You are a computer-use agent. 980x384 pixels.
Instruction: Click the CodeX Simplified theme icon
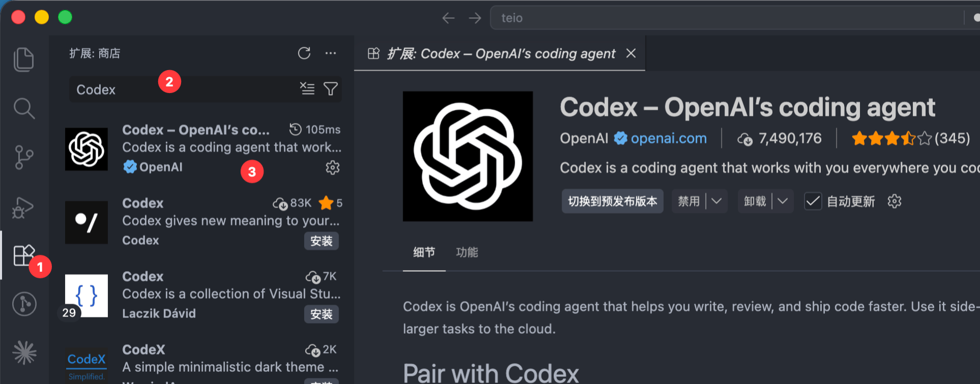pyautogui.click(x=86, y=366)
